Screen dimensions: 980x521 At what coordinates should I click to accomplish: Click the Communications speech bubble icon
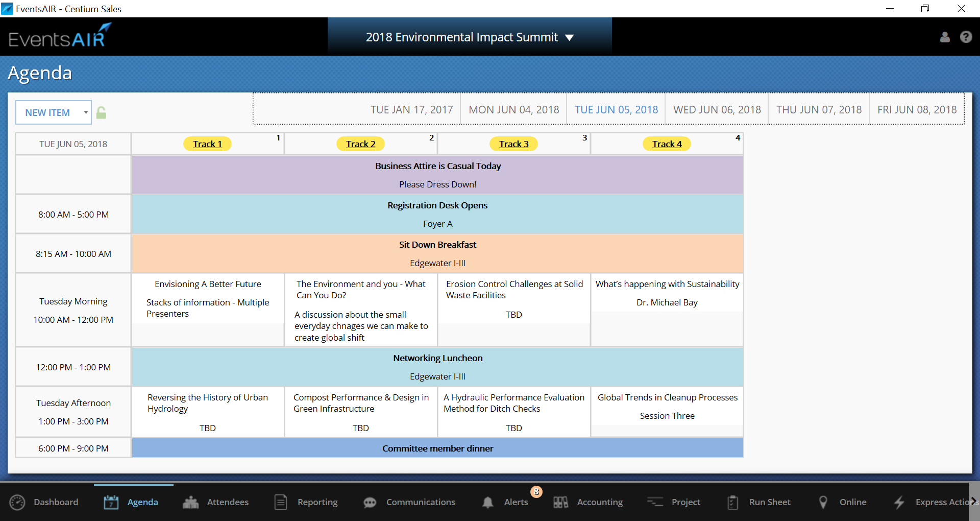pyautogui.click(x=370, y=503)
